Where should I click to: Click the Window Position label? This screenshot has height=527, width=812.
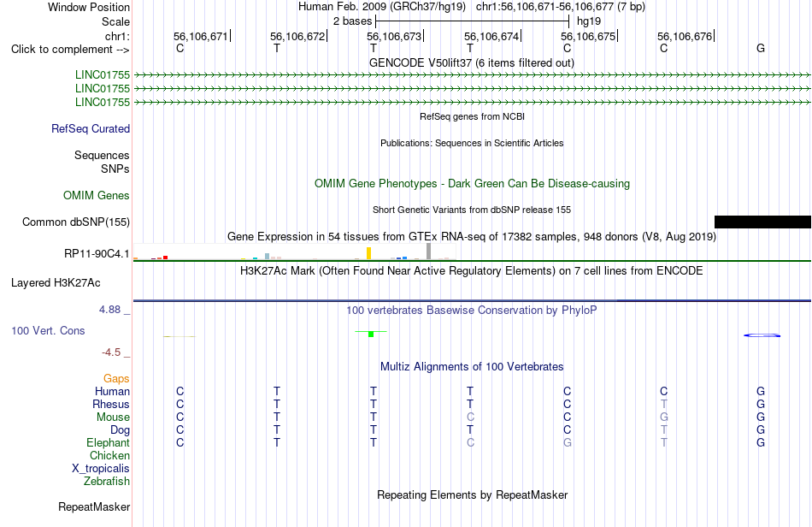click(x=89, y=7)
